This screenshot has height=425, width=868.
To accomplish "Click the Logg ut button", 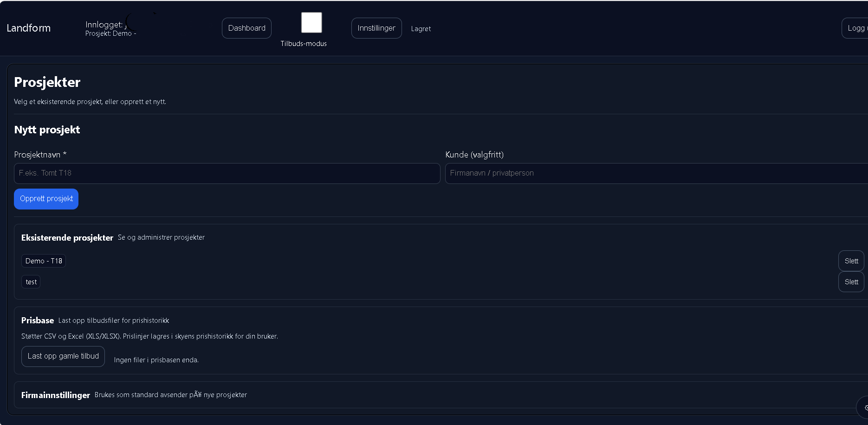I will [855, 28].
